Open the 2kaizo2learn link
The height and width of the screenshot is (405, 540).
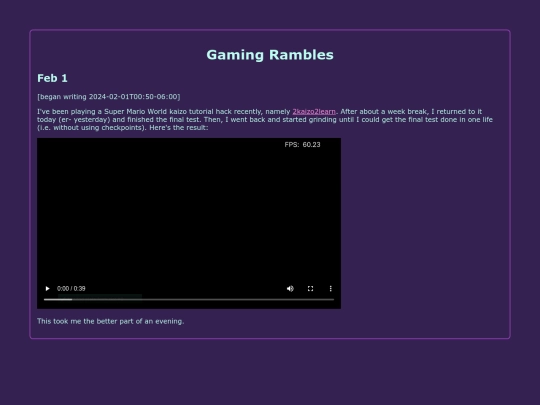pyautogui.click(x=314, y=112)
